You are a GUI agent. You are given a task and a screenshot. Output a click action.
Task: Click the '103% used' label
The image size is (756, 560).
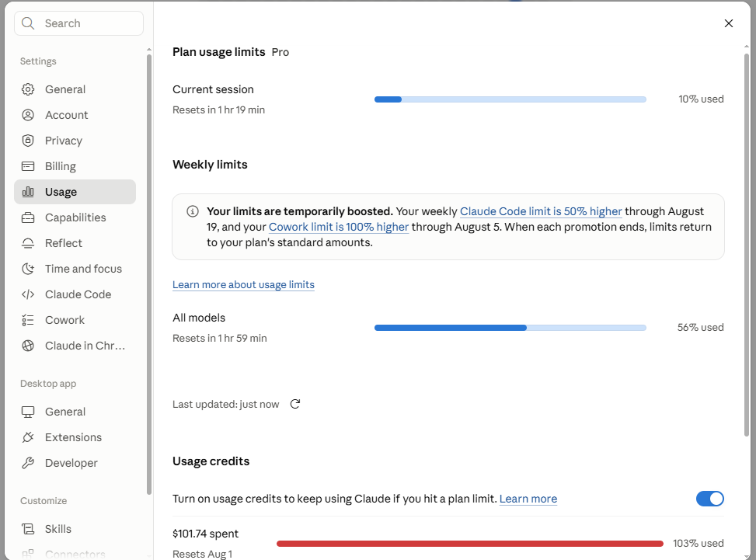(699, 543)
